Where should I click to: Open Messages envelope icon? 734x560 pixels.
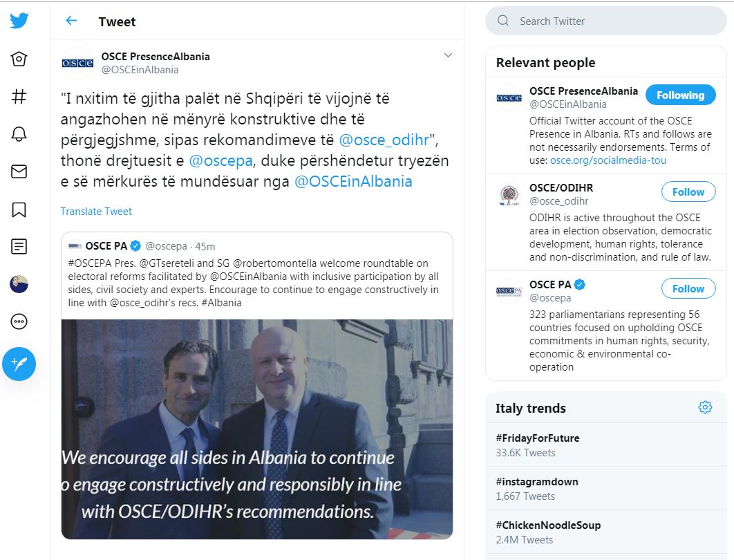coord(19,171)
